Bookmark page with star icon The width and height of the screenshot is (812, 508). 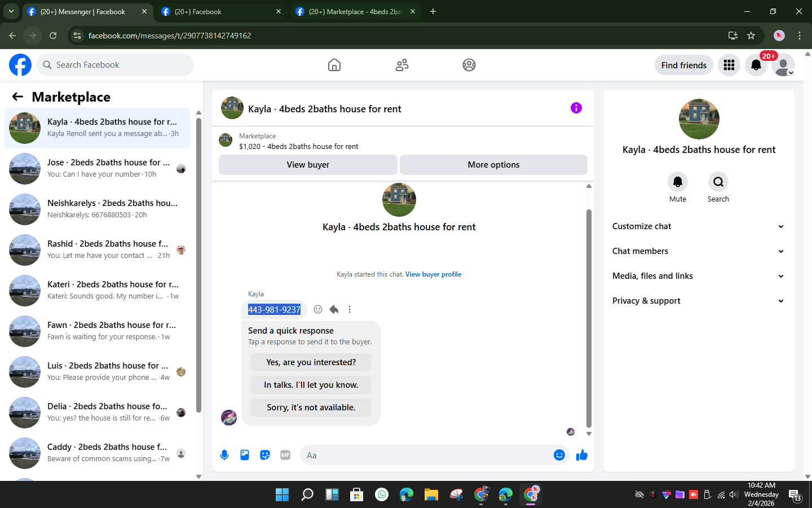pyautogui.click(x=751, y=36)
